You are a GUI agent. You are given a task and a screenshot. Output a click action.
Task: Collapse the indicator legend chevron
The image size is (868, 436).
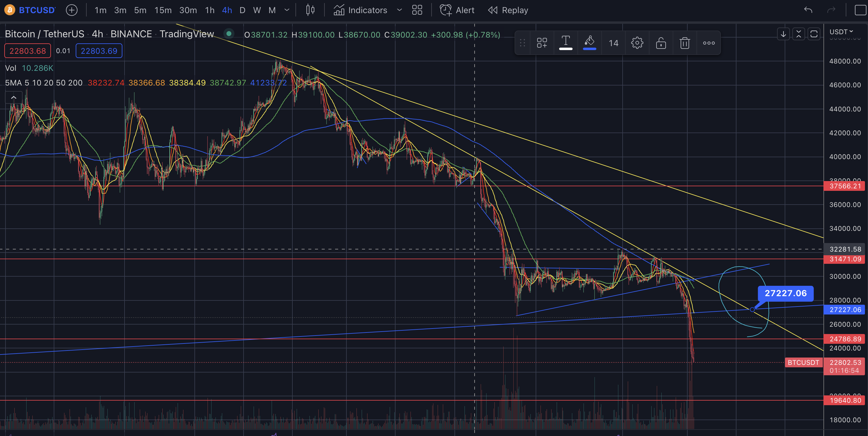13,97
